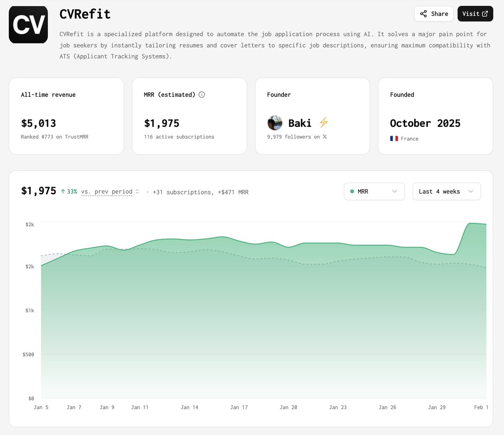Click the 'Jan 5' axis label
Screen dimensions: 504x435
[41, 407]
